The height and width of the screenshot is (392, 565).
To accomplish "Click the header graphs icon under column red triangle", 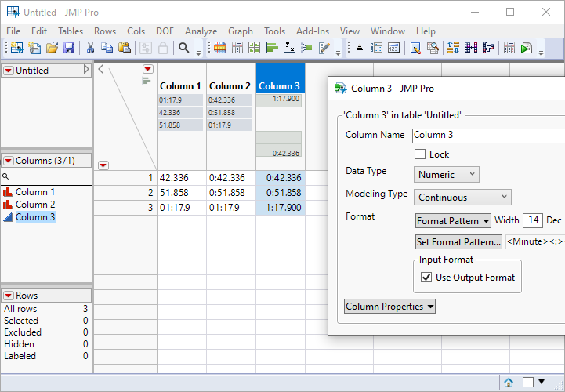I will tap(146, 81).
